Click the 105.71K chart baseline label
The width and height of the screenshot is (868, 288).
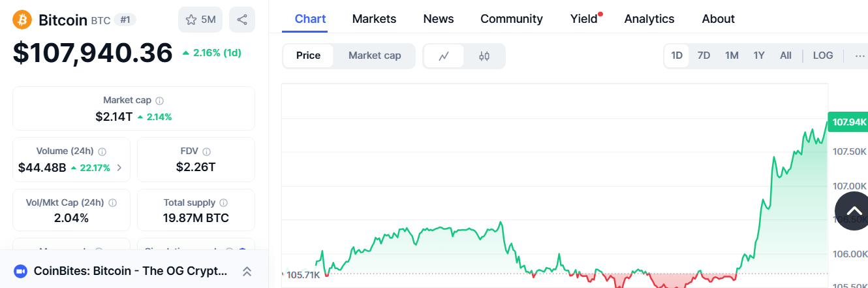pos(304,275)
